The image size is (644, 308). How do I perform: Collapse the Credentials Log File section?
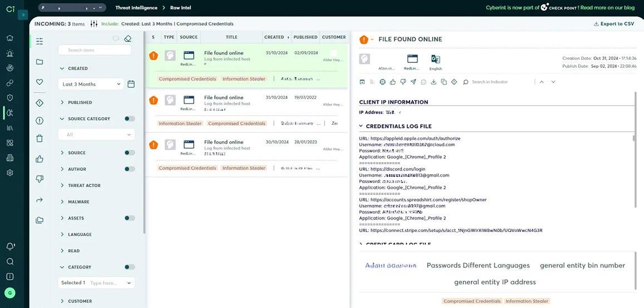point(361,126)
